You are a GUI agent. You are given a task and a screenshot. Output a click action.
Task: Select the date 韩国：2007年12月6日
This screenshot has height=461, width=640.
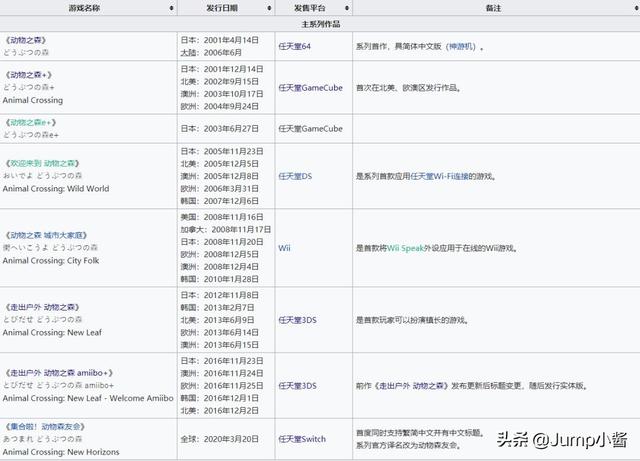pos(220,201)
